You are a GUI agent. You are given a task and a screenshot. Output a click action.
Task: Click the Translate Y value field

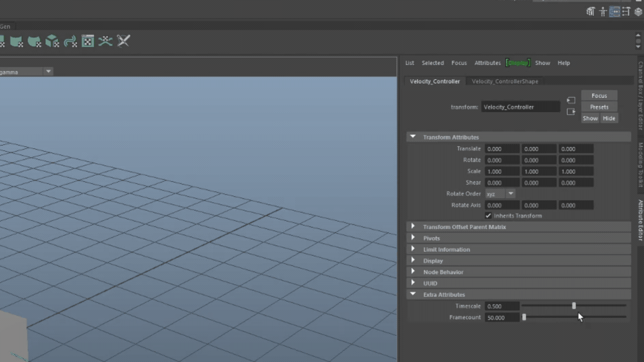pos(539,149)
